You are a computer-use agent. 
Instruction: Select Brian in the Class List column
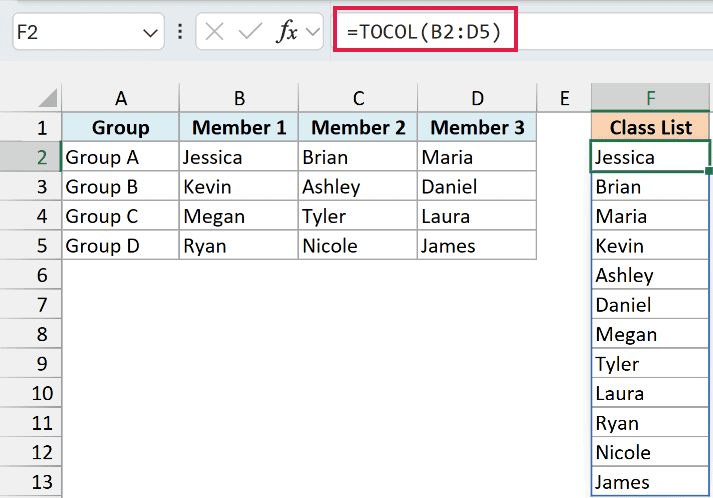pos(650,186)
